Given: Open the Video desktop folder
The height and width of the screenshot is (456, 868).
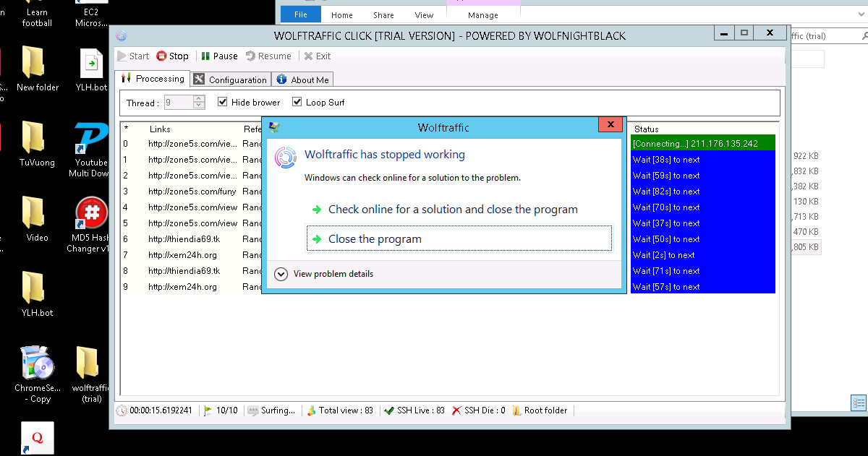Looking at the screenshot, I should point(37,219).
